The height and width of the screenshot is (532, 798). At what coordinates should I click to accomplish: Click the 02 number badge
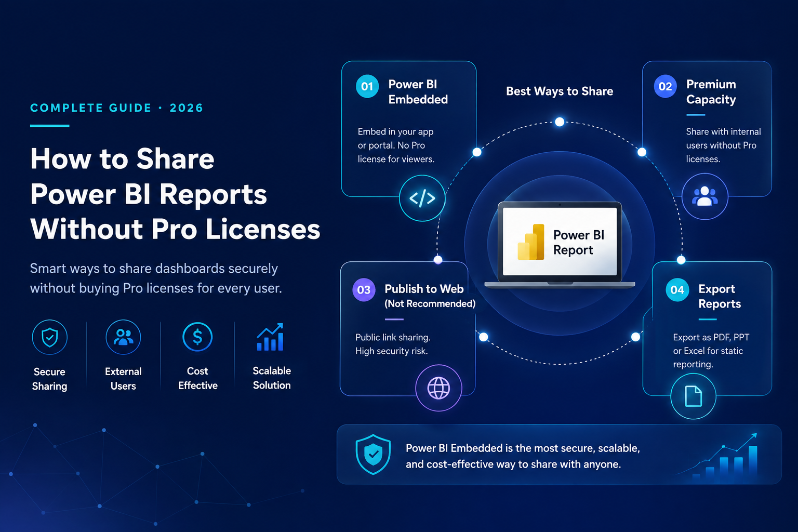[665, 86]
